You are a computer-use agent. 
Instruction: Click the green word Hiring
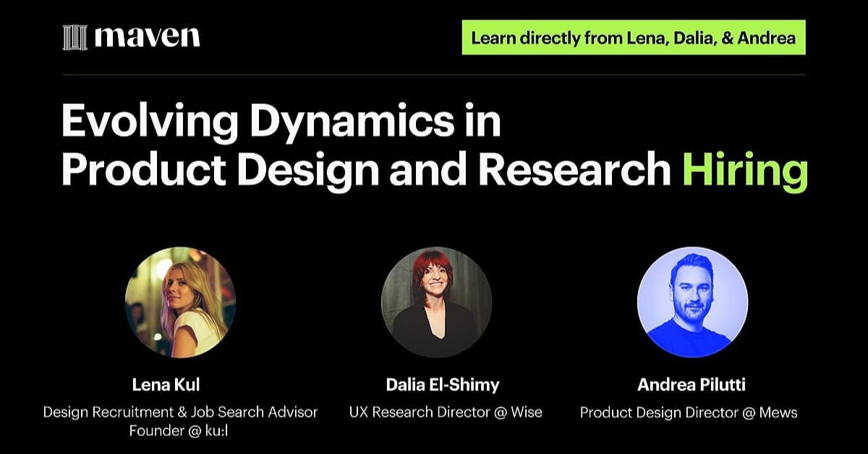[x=745, y=174]
